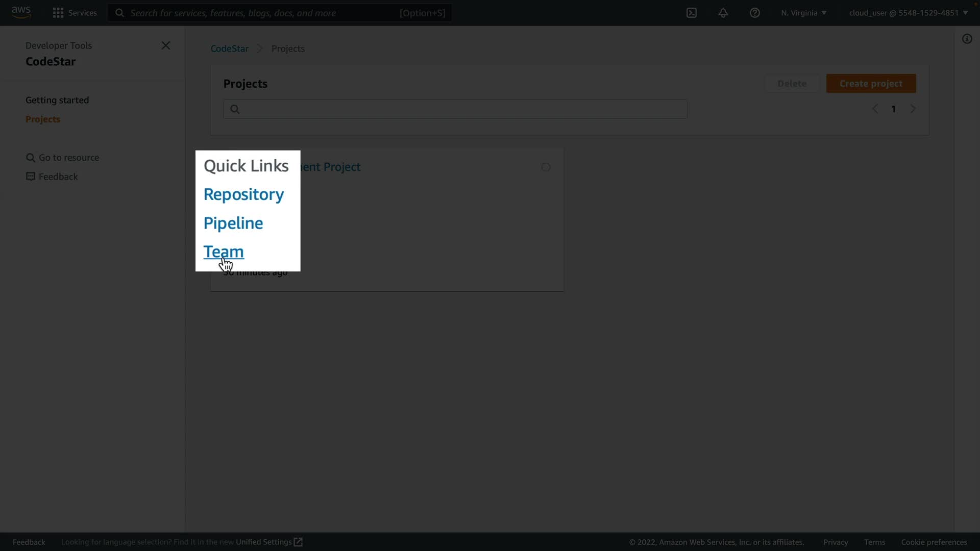
Task: Click the Create project button
Action: tap(871, 83)
